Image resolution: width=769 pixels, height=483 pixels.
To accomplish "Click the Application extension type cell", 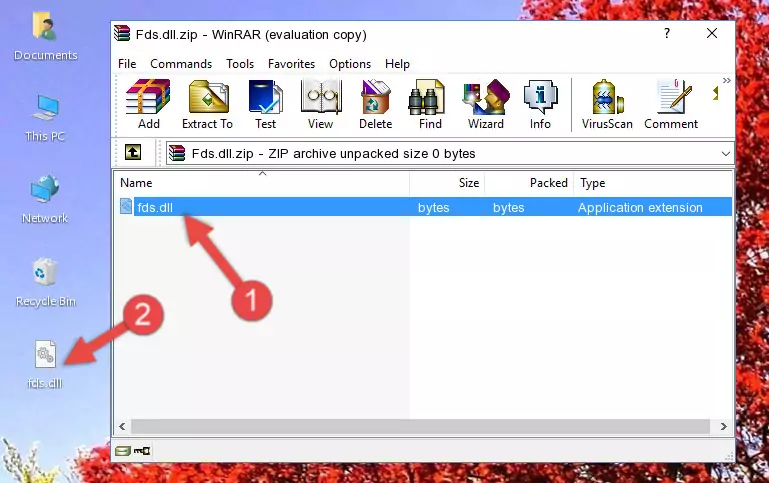I will tap(640, 207).
